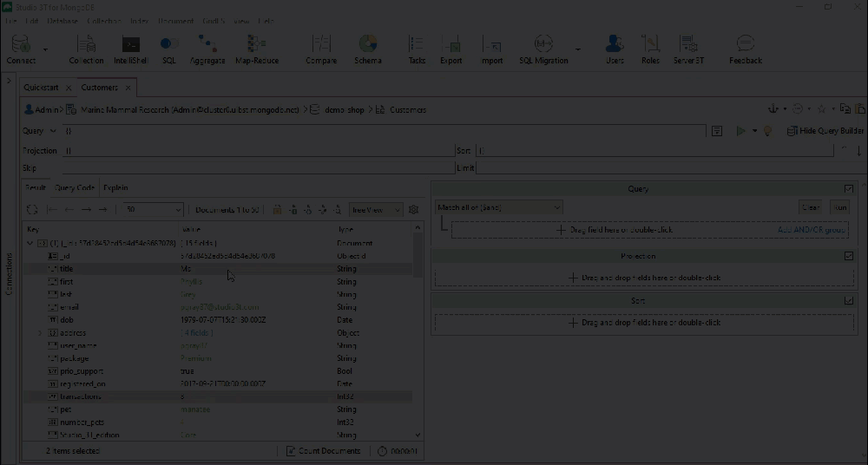Image resolution: width=868 pixels, height=465 pixels.
Task: Go to the first page of results
Action: 53,209
